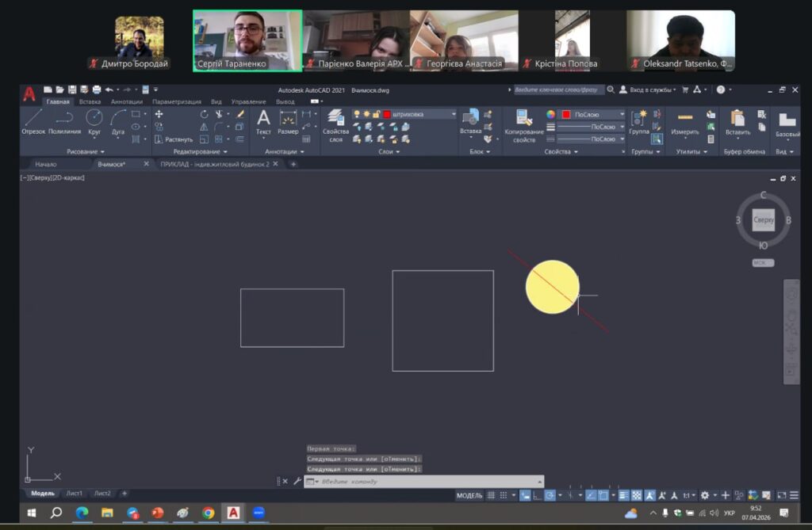Toggle ortho mode in status bar

(x=535, y=495)
